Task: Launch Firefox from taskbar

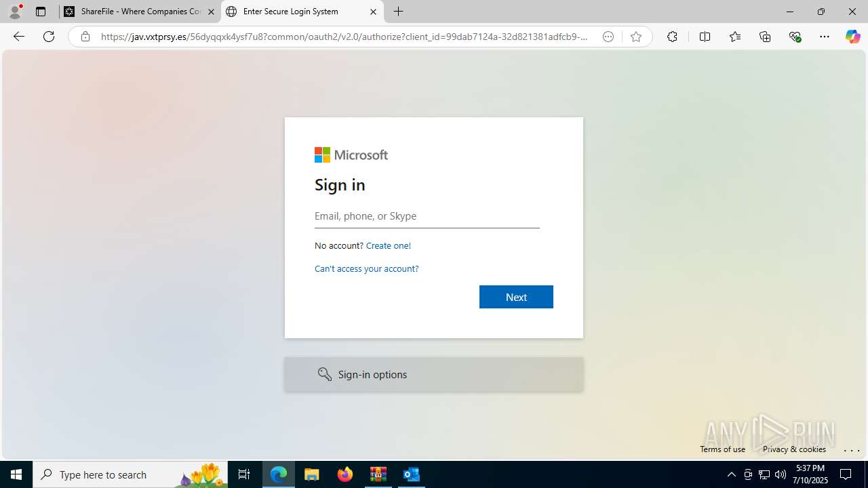Action: click(x=345, y=474)
